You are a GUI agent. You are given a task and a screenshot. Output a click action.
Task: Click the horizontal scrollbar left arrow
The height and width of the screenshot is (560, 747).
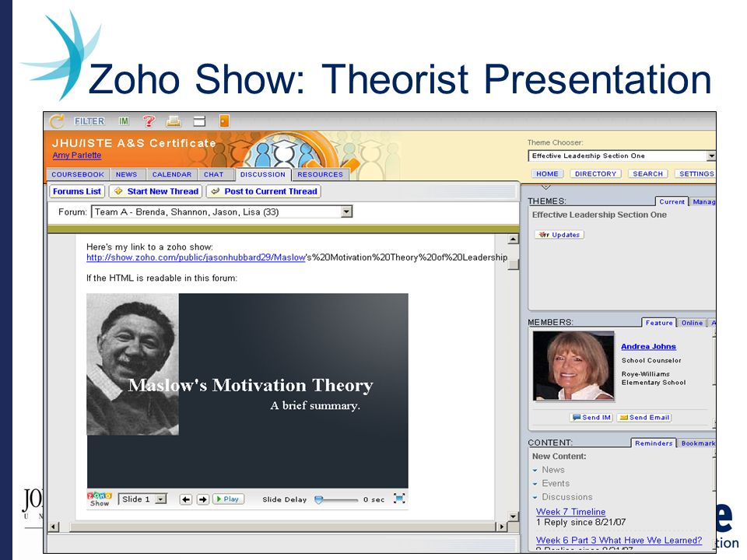pyautogui.click(x=54, y=527)
